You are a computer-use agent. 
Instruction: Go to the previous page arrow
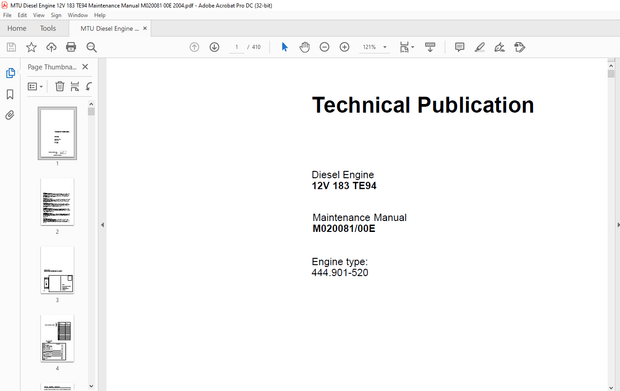[194, 47]
